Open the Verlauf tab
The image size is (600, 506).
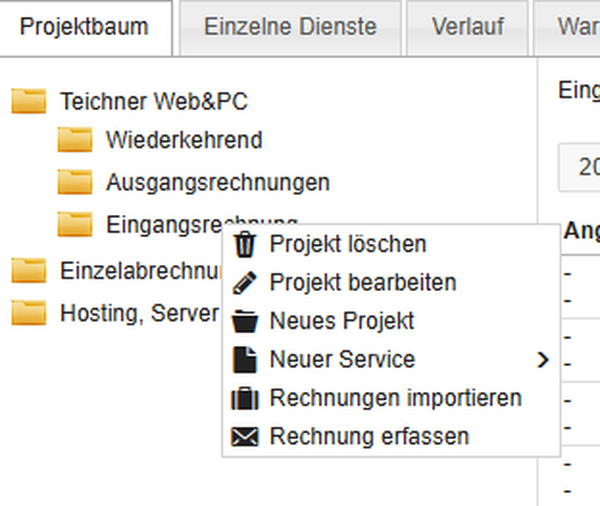467,27
